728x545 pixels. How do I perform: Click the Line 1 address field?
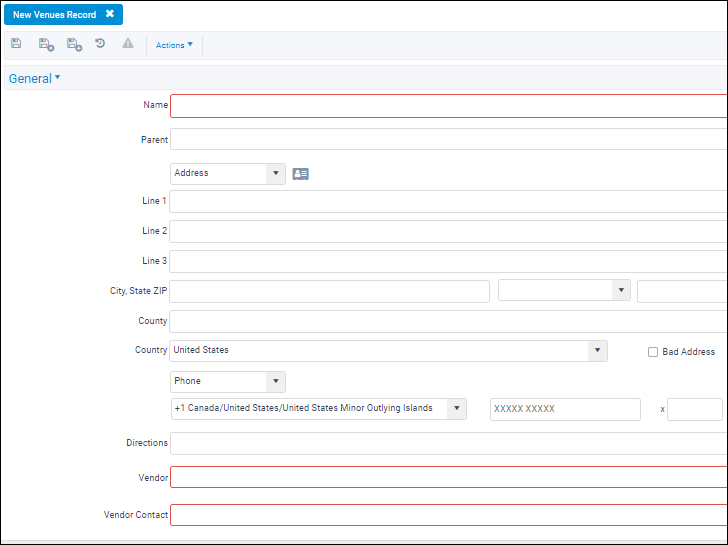[448, 201]
